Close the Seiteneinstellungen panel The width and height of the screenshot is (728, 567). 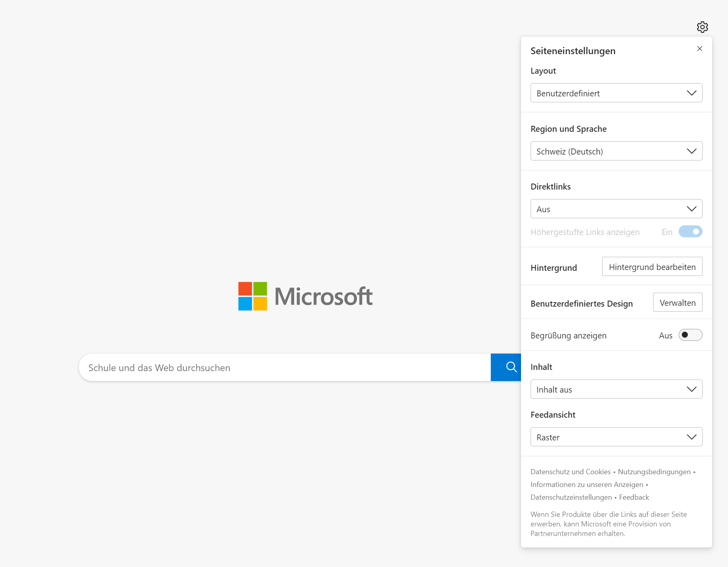pos(699,49)
